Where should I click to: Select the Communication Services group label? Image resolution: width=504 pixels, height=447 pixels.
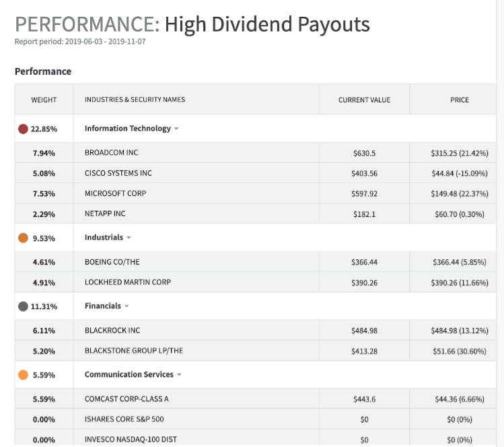(x=129, y=374)
